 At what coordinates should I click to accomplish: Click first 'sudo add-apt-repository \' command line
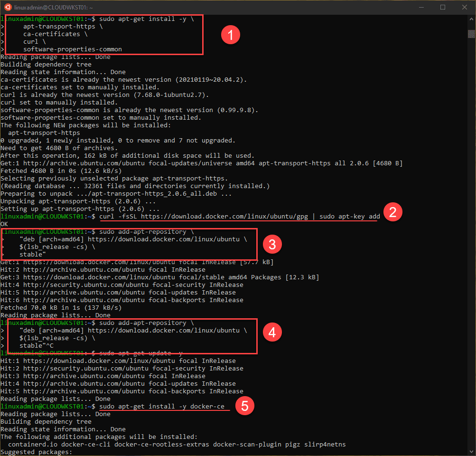146,231
